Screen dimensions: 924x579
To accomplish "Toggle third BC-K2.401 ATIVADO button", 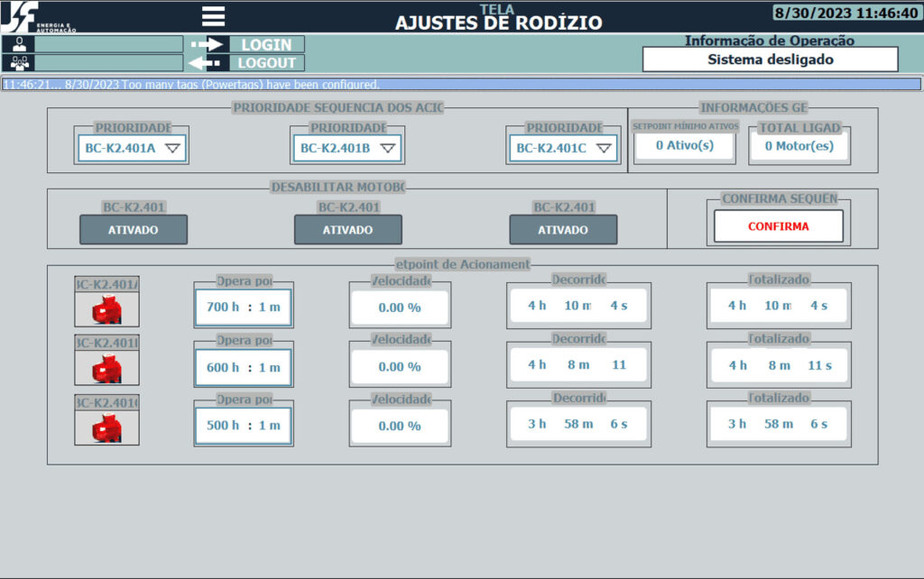I will (x=563, y=230).
